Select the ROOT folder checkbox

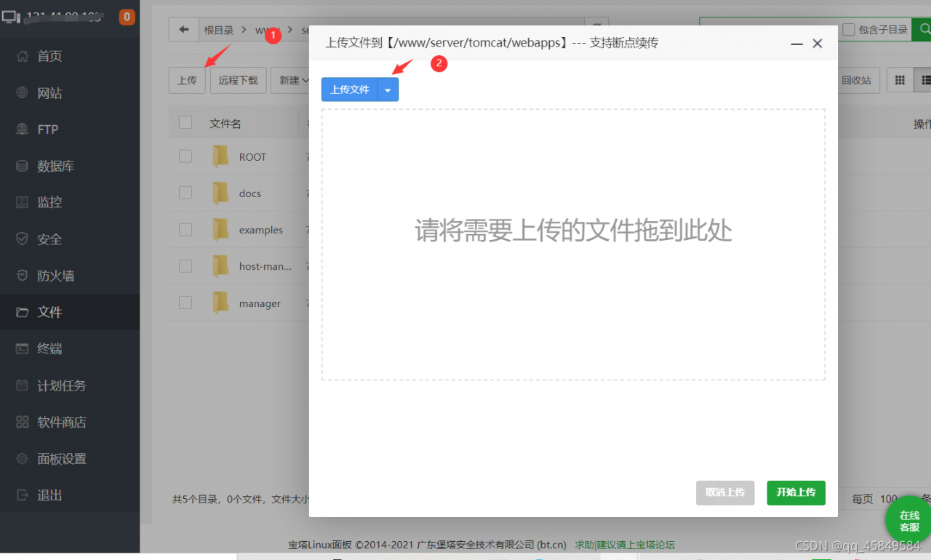(185, 156)
